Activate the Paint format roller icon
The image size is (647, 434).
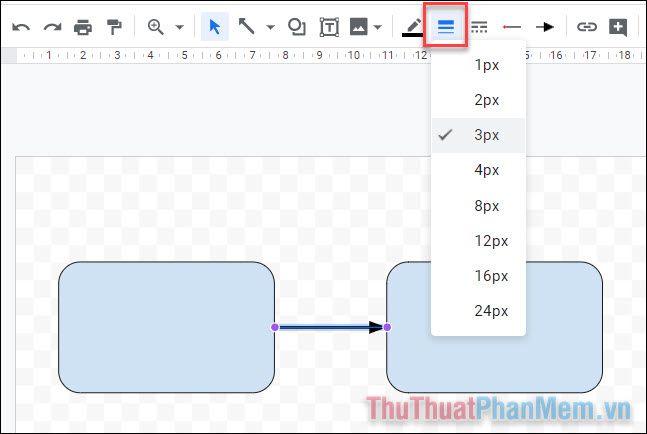click(x=114, y=27)
